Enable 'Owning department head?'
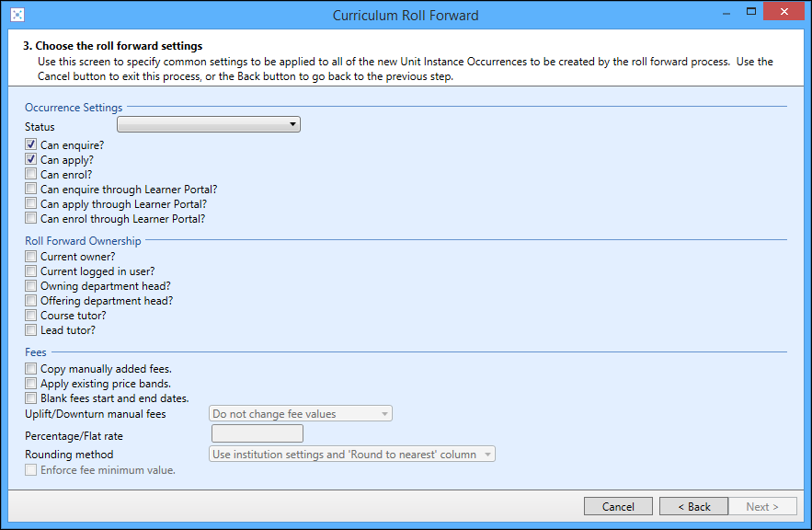Viewport: 812px width, 530px height. click(x=30, y=285)
